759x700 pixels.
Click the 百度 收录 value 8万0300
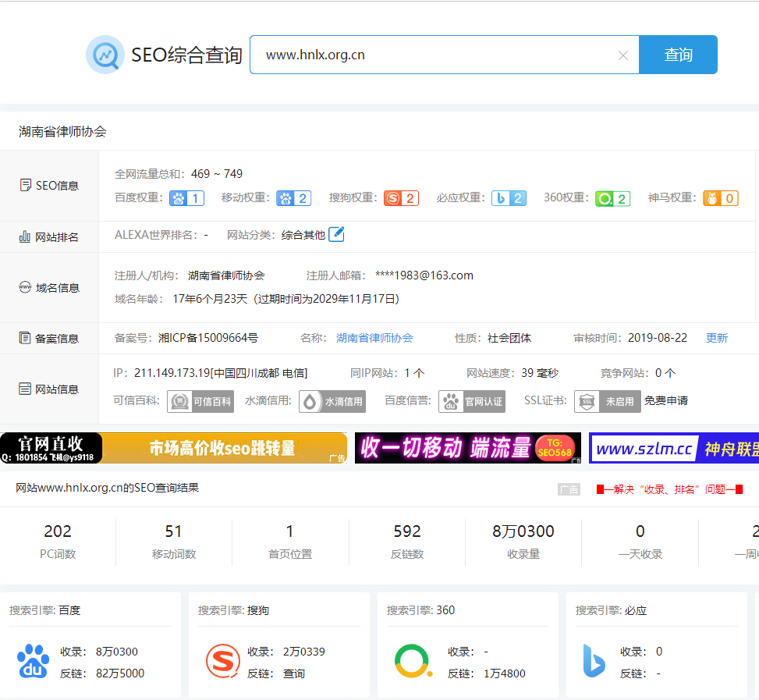pyautogui.click(x=117, y=652)
